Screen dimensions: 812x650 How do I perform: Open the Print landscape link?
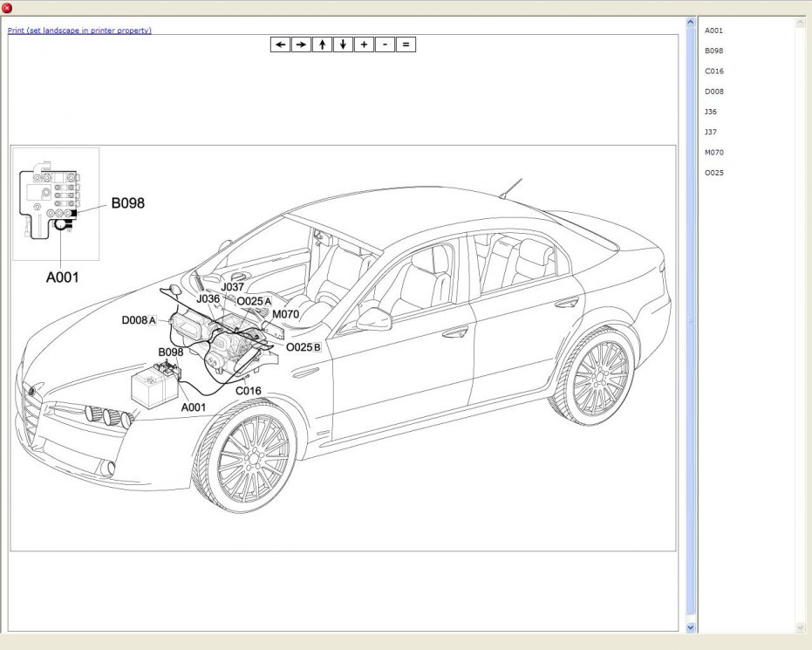(79, 31)
